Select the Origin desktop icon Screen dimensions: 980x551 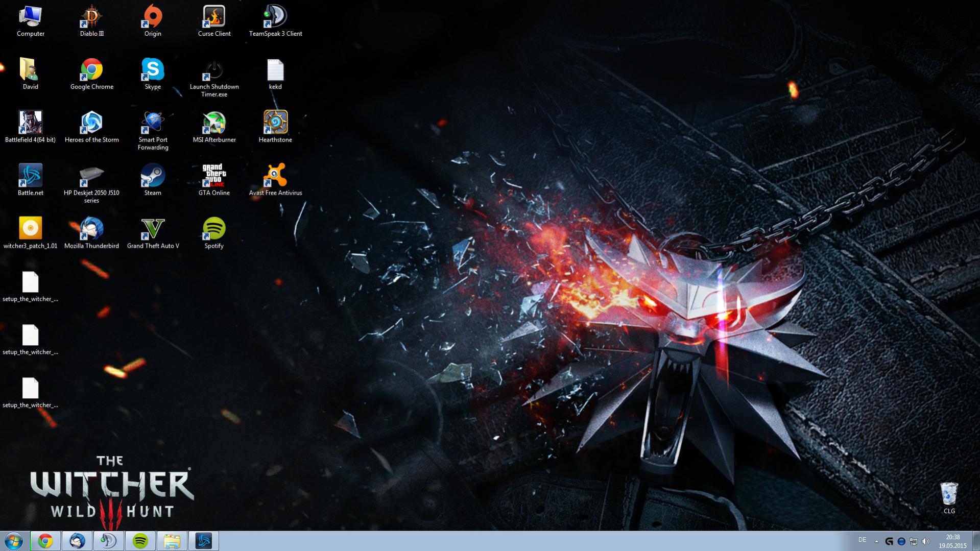pos(153,17)
